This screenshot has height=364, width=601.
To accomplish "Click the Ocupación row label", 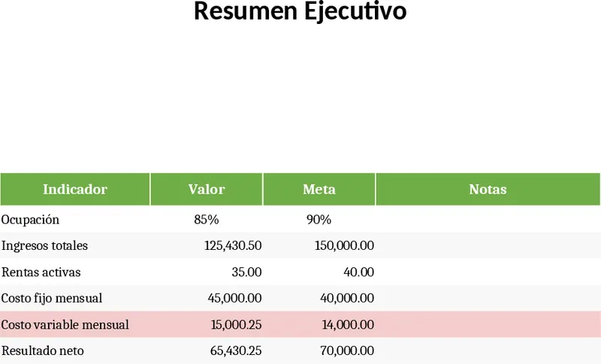I will coord(30,220).
